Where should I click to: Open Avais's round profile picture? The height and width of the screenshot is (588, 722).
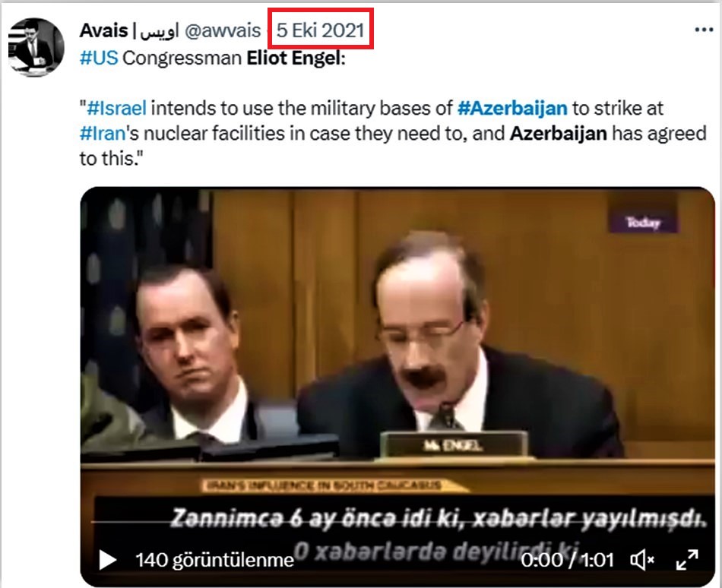(x=36, y=47)
